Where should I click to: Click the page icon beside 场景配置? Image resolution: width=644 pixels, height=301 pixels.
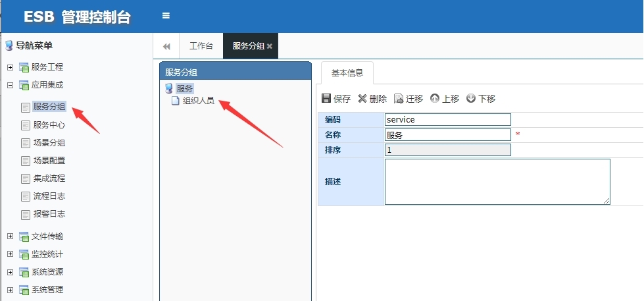click(26, 161)
